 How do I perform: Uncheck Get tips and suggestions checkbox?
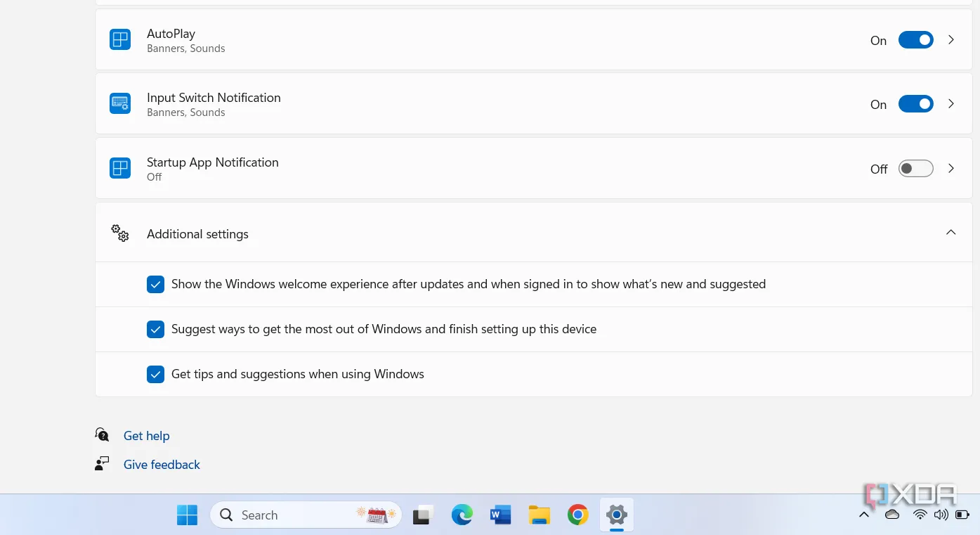(155, 374)
